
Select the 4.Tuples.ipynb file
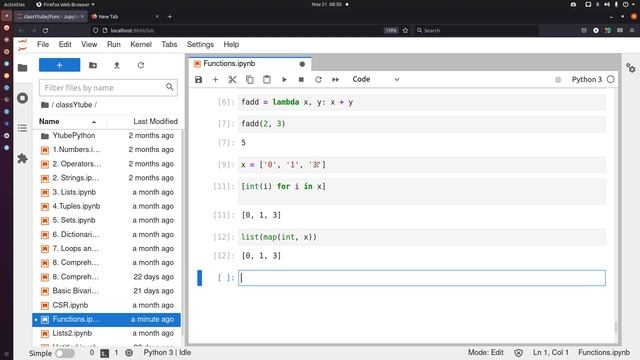click(x=107, y=206)
